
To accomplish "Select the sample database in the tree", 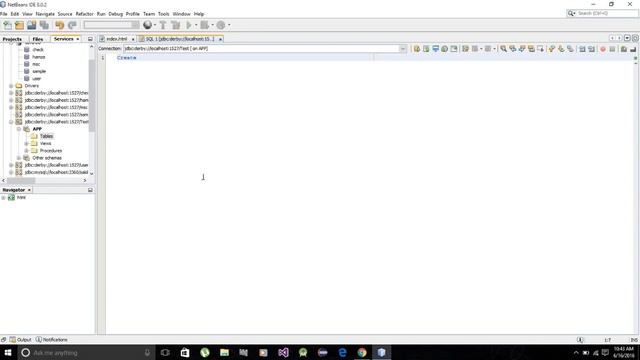I will 39,71.
